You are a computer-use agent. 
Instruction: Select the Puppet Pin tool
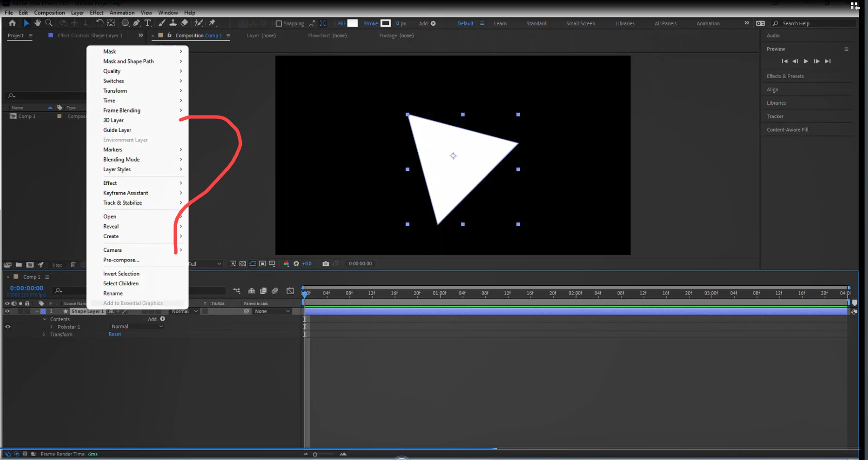coord(212,23)
